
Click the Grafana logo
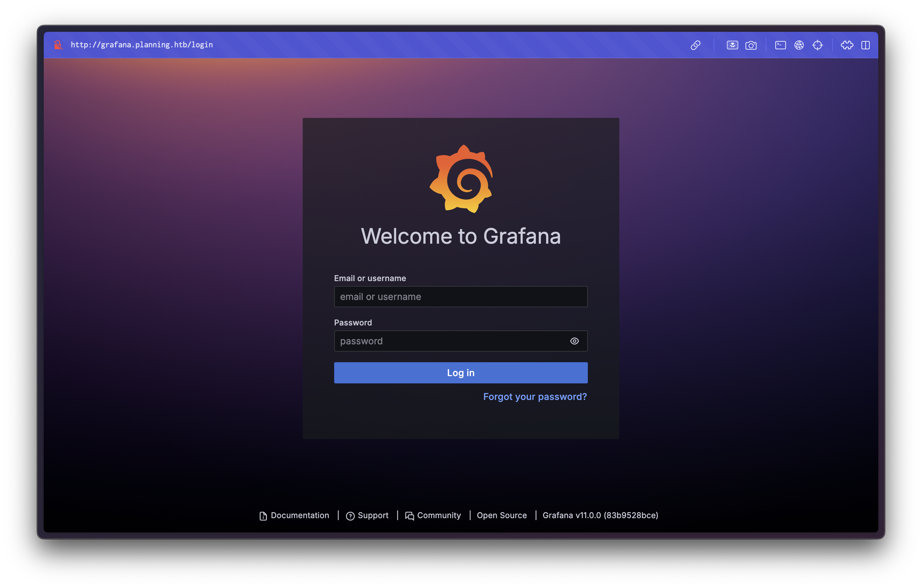pyautogui.click(x=461, y=179)
